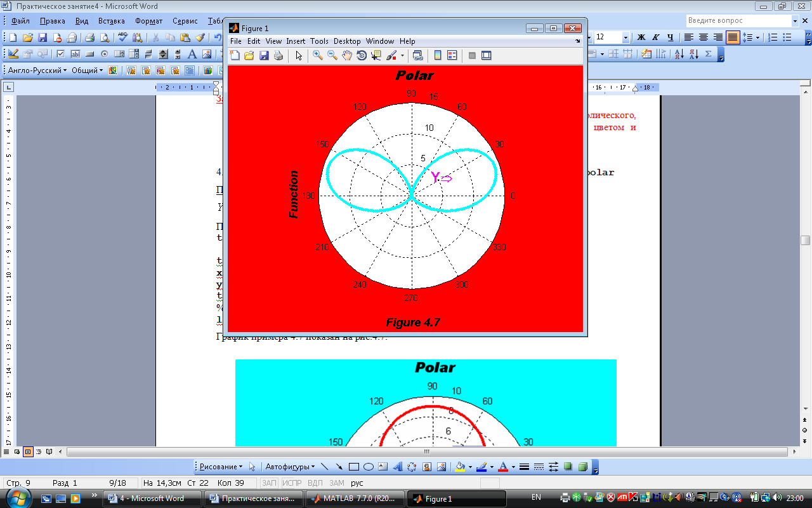Screen dimensions: 812x508
Task: Click New Figure icon in Figure 1 toolbar
Action: [235, 56]
